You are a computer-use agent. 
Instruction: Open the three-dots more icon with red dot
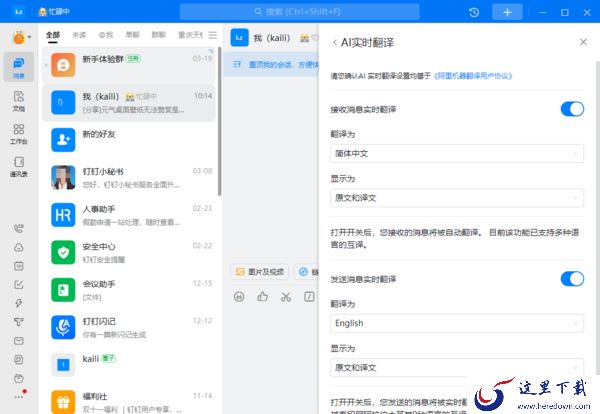pyautogui.click(x=19, y=396)
